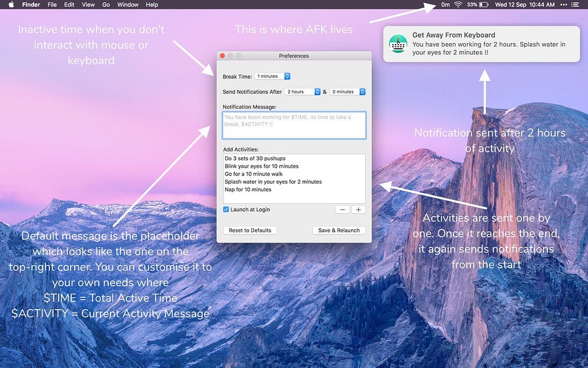
Task: Open the 2 hours notification dropdown
Action: pyautogui.click(x=302, y=92)
